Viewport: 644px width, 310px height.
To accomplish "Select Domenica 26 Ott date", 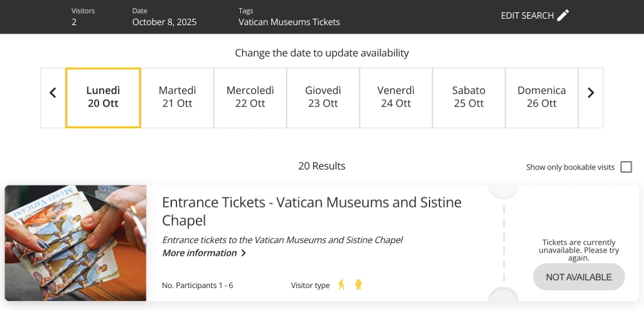I will pyautogui.click(x=542, y=98).
